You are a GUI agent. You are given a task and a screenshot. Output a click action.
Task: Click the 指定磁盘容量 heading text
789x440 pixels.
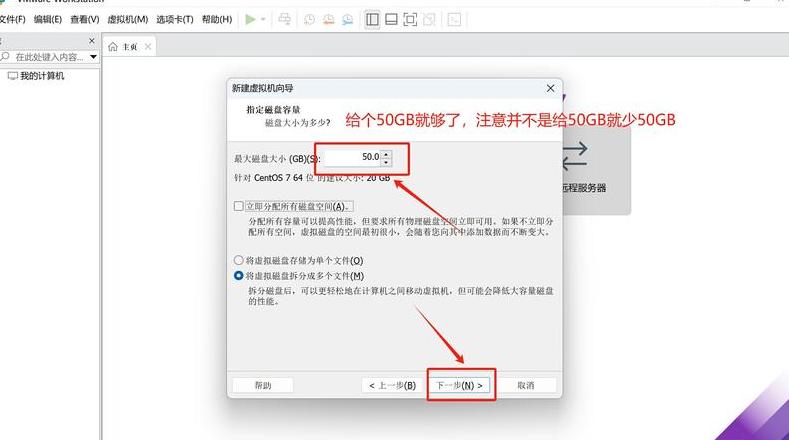point(273,109)
